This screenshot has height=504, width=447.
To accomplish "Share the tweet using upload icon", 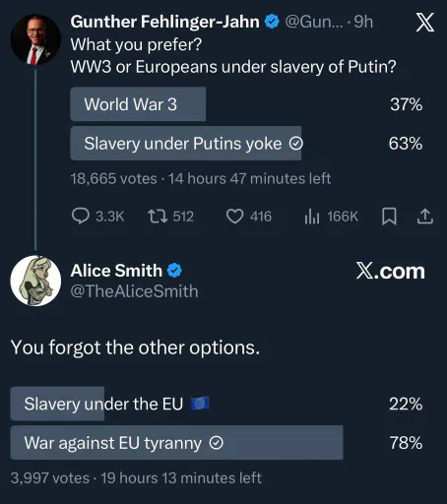I will click(425, 217).
